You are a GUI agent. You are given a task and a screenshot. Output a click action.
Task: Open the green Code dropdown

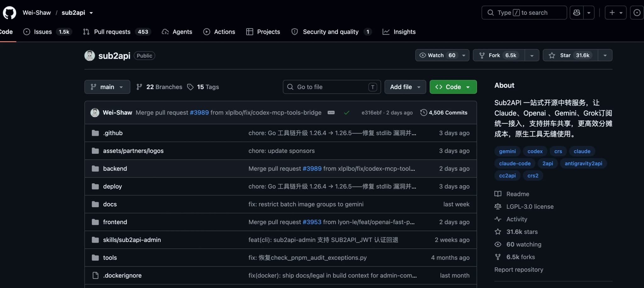pos(453,87)
